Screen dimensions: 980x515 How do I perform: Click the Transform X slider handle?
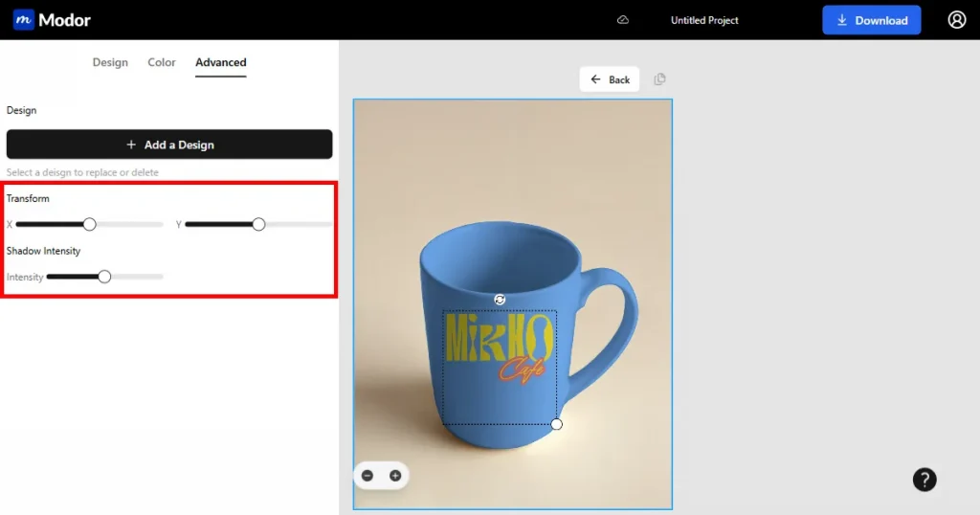pos(89,224)
